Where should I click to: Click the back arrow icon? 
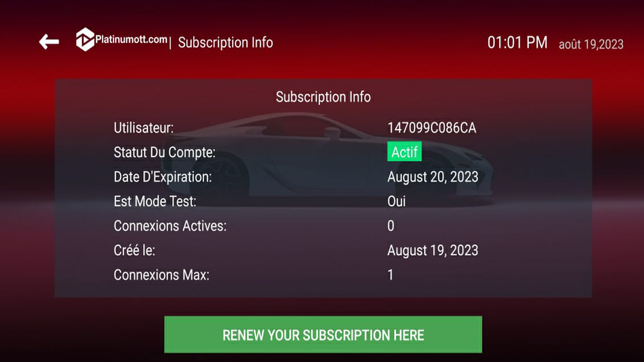point(49,42)
